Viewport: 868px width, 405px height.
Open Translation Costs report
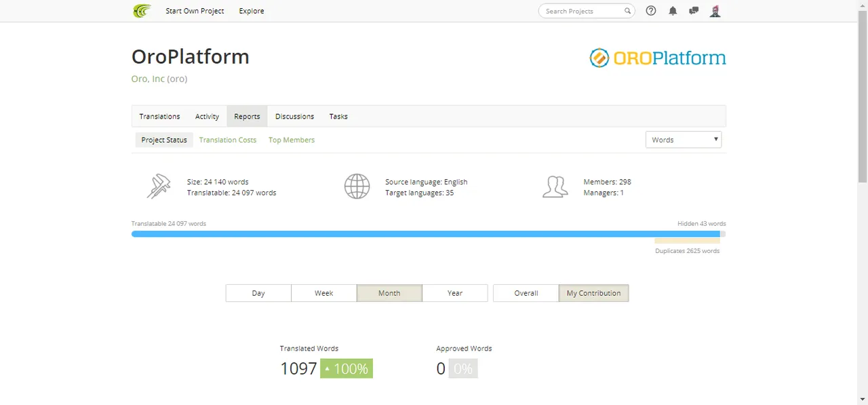tap(228, 140)
